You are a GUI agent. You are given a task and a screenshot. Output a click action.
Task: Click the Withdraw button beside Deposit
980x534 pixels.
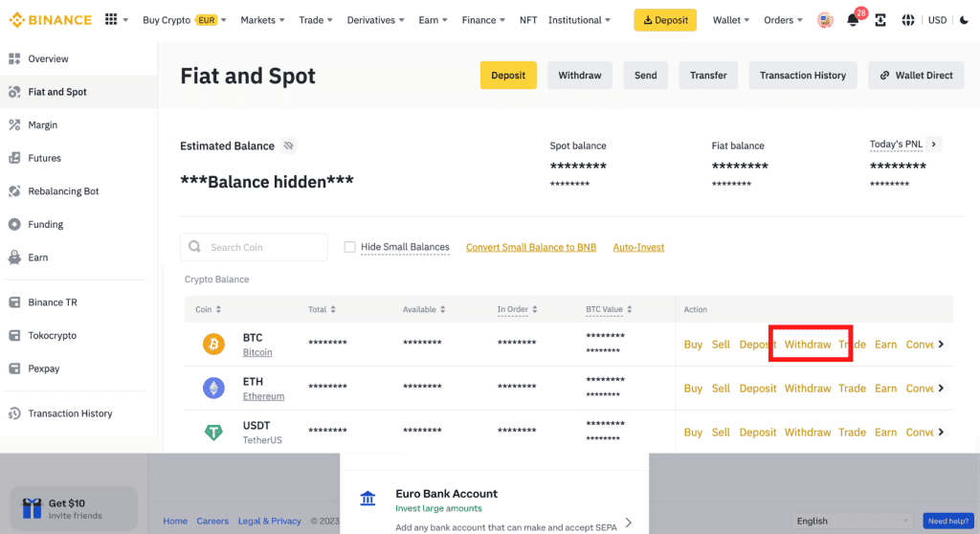[x=580, y=75]
